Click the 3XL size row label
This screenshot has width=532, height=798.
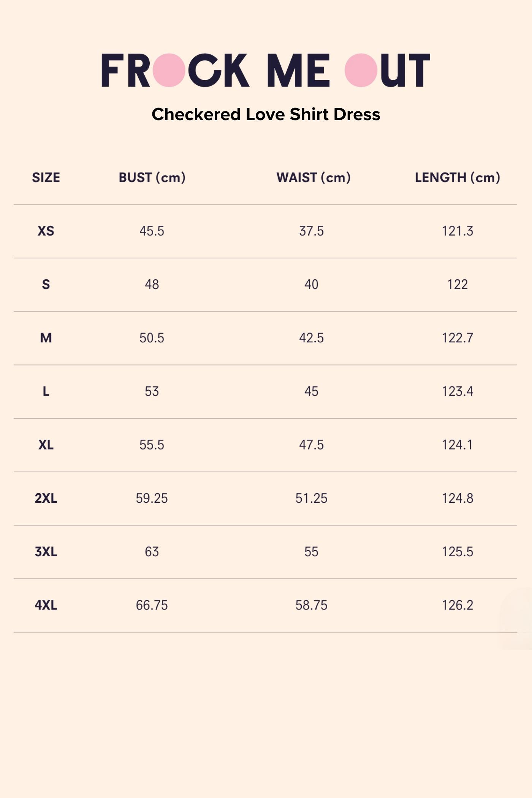(x=46, y=552)
